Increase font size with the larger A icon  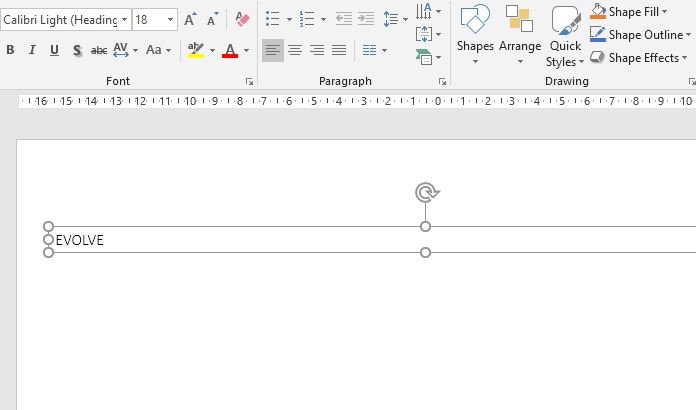tap(190, 19)
